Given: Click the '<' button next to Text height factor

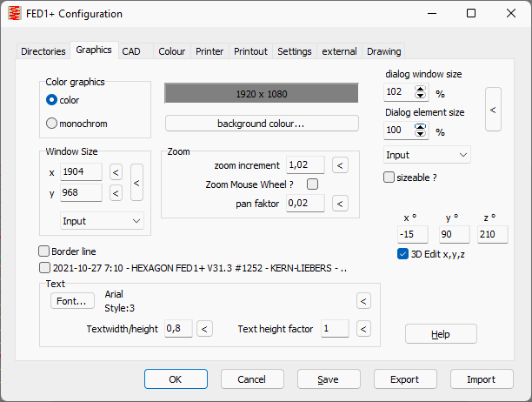Looking at the screenshot, I should (x=363, y=329).
